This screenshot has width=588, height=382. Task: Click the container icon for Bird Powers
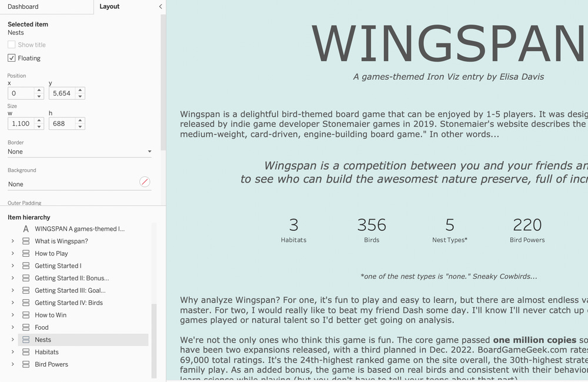click(x=26, y=364)
